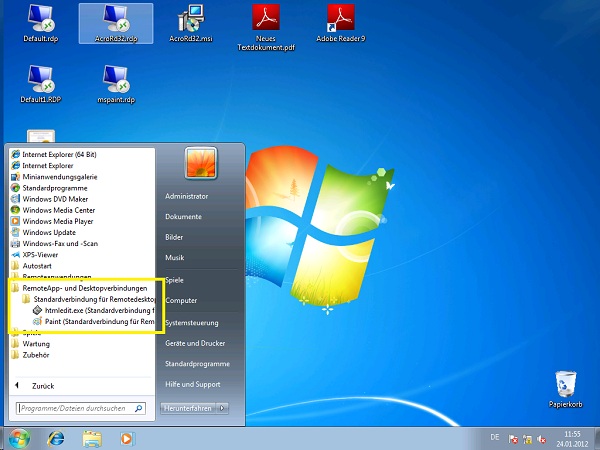Click the muted volume tray icon
Image resolution: width=600 pixels, height=450 pixels.
coord(541,439)
